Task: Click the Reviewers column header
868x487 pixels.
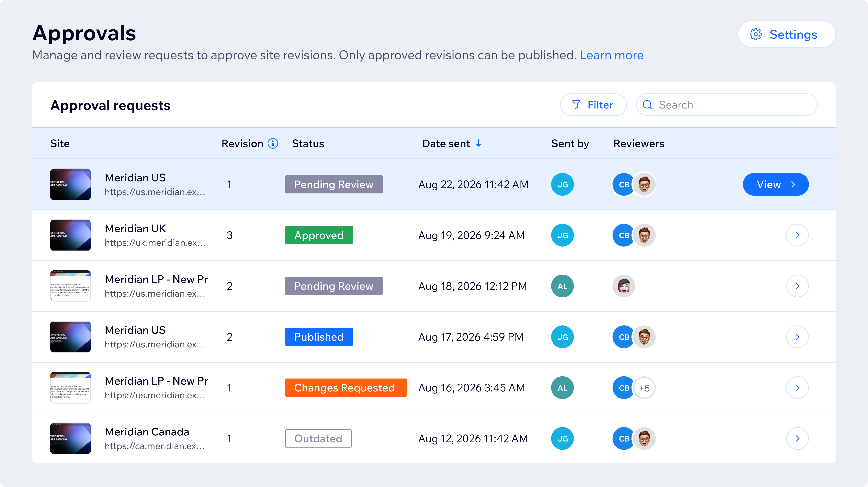Action: coord(638,143)
